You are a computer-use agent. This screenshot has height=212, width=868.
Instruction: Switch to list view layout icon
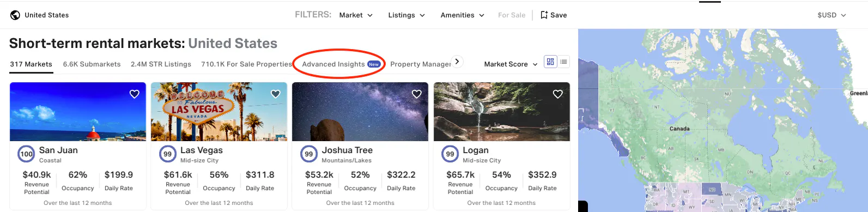click(563, 62)
